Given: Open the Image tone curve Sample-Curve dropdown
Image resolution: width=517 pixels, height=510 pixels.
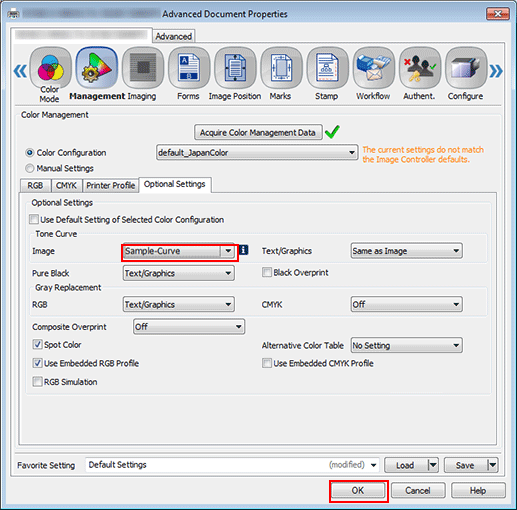Looking at the screenshot, I should [x=179, y=251].
